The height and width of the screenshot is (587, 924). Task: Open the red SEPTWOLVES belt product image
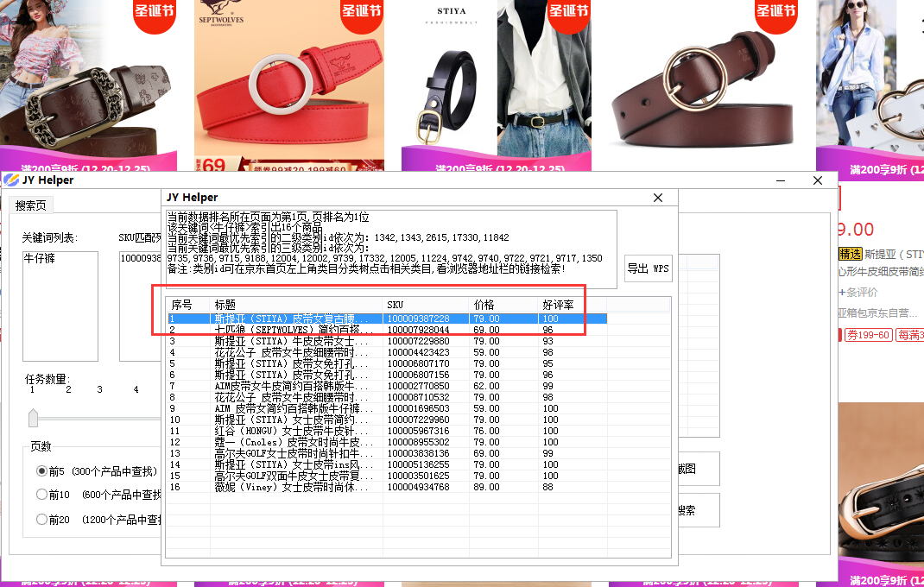pos(289,85)
